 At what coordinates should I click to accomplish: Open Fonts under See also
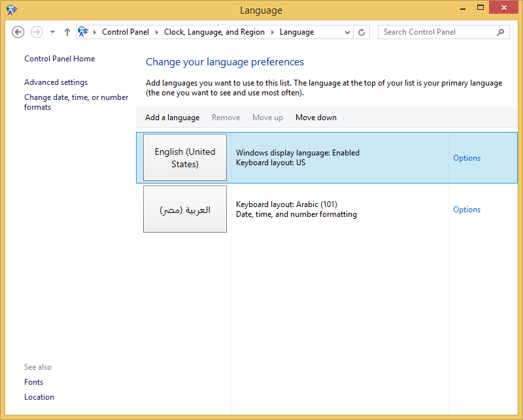(34, 382)
